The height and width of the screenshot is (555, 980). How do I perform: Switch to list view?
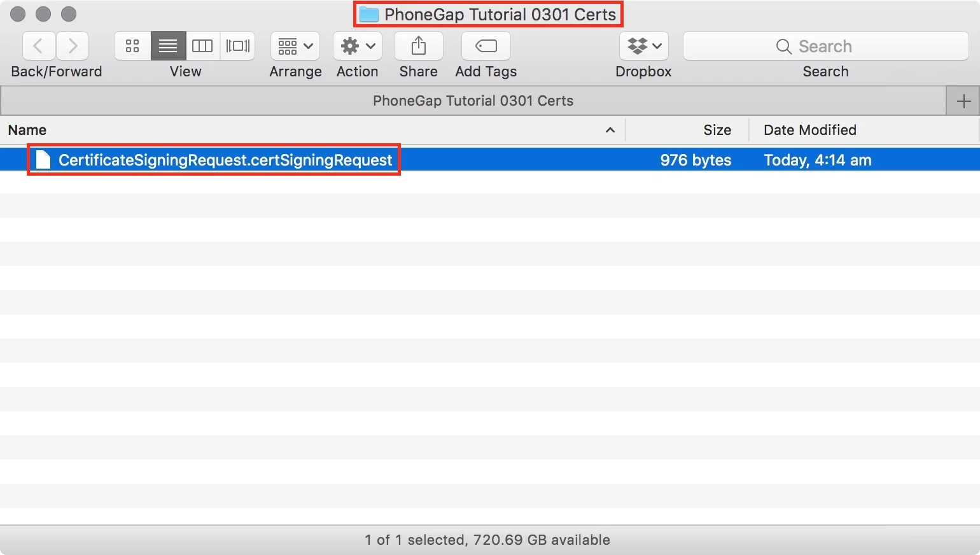click(168, 46)
